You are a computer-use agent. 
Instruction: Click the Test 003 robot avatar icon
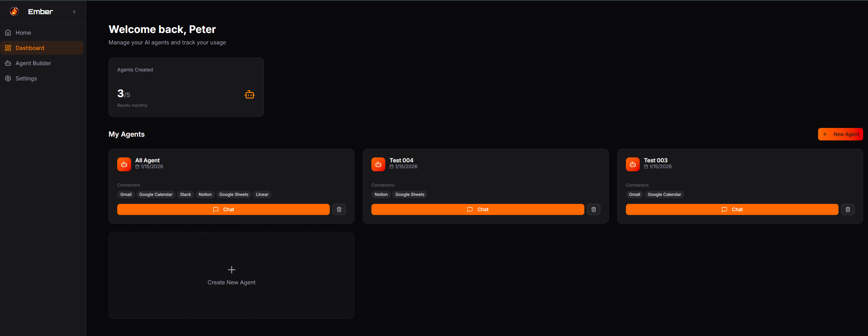[x=633, y=164]
